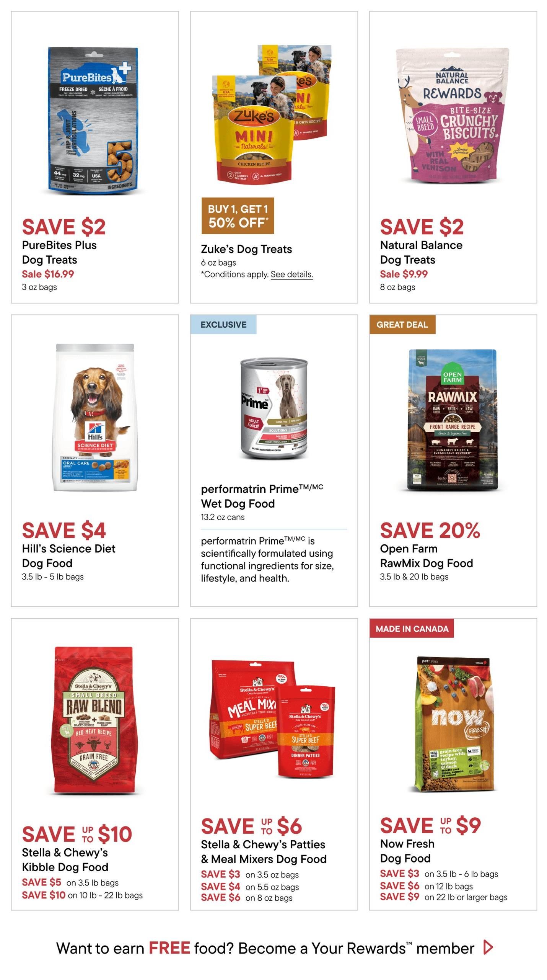Click the MADE IN CANADA tag
547x980 pixels.
tap(412, 628)
